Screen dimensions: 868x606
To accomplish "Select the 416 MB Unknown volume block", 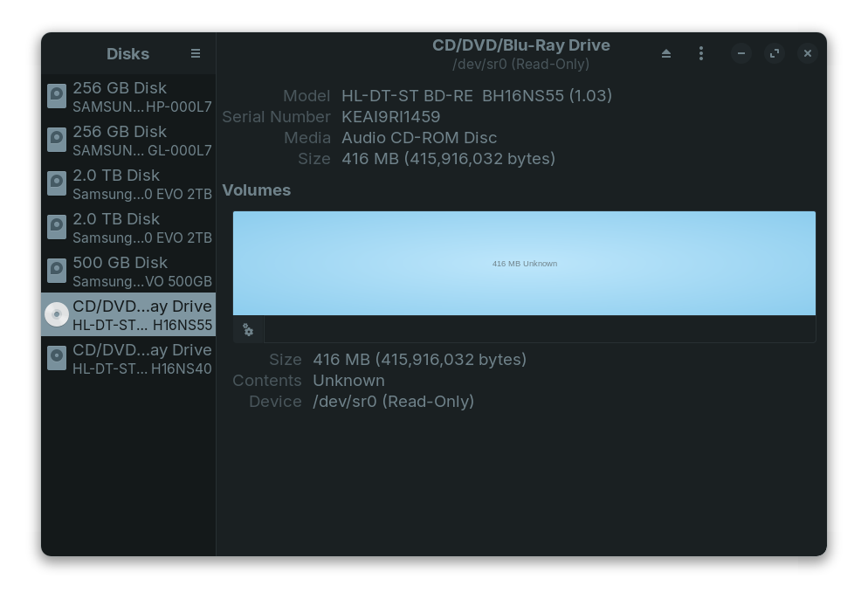I will tap(524, 264).
